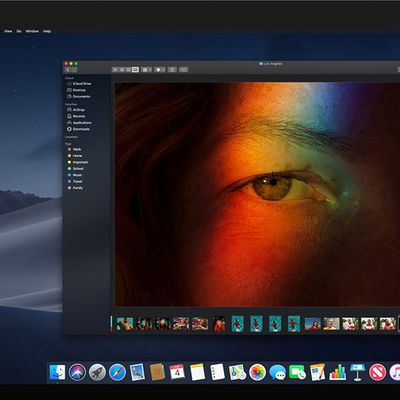Go back with the Finder back arrow

point(68,70)
